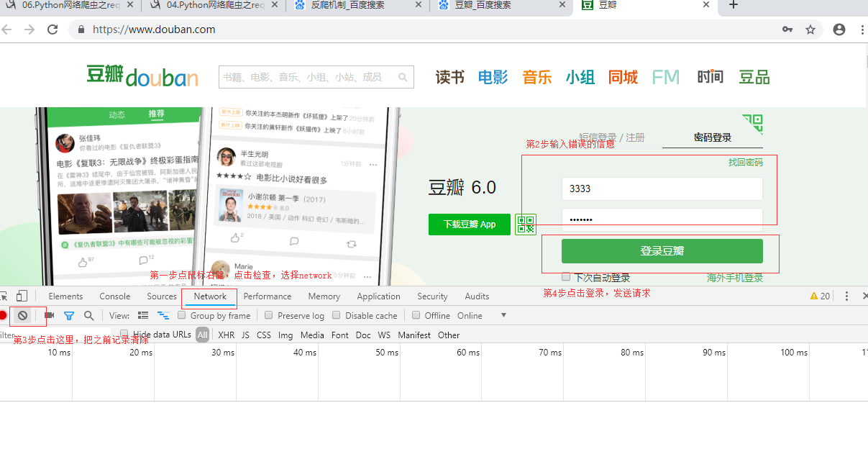This screenshot has width=868, height=449.
Task: Open the Chrome profile avatar icon
Action: [x=839, y=30]
